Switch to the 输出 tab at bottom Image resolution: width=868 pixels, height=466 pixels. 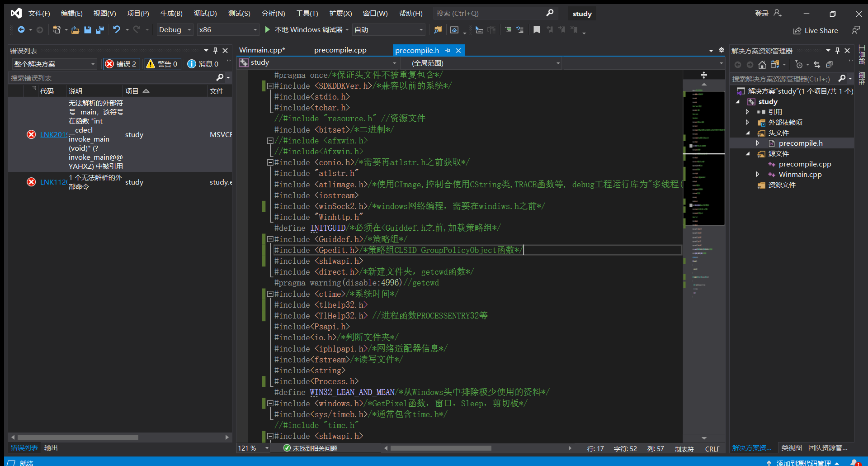(x=51, y=447)
